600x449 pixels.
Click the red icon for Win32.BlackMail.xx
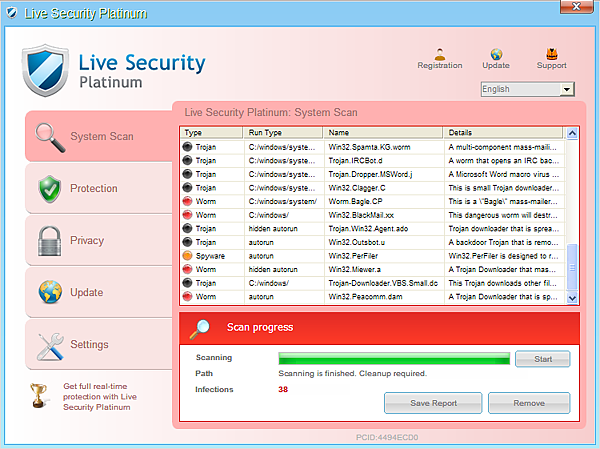click(x=188, y=215)
